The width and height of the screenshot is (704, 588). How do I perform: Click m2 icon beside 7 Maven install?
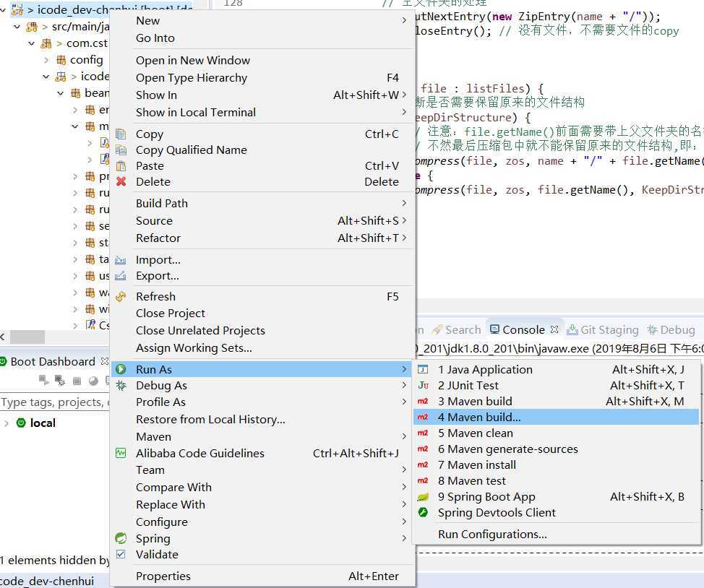tap(423, 465)
